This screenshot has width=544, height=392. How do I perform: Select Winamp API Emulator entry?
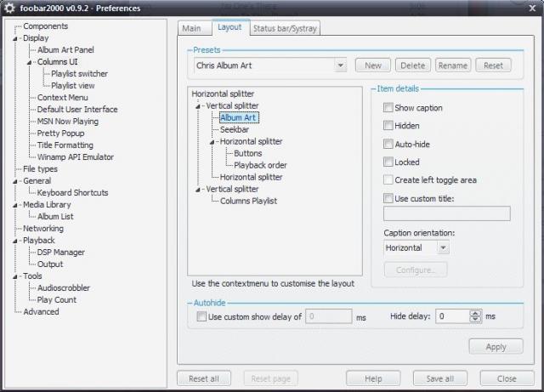pyautogui.click(x=76, y=157)
